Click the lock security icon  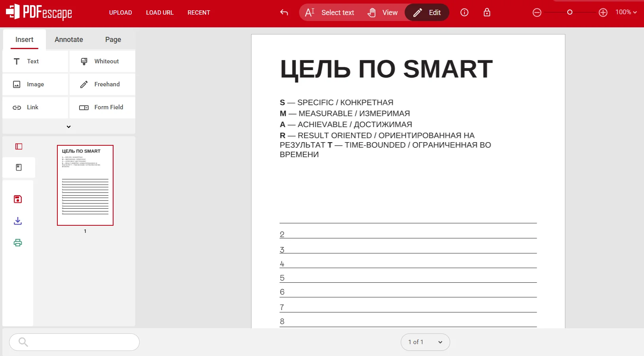coord(487,13)
